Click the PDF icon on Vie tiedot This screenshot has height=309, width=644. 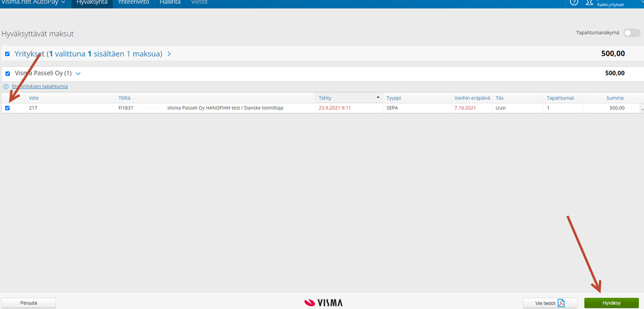coord(561,303)
